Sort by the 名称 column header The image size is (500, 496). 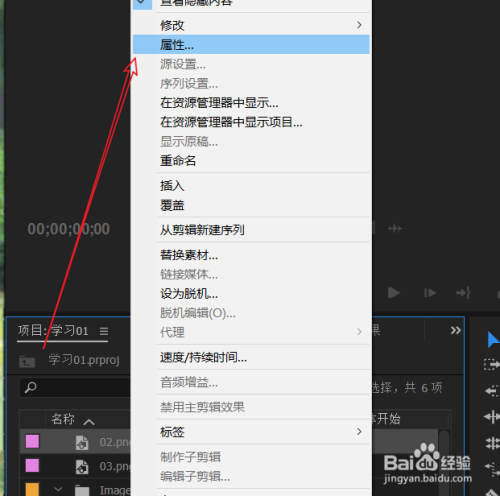point(63,419)
